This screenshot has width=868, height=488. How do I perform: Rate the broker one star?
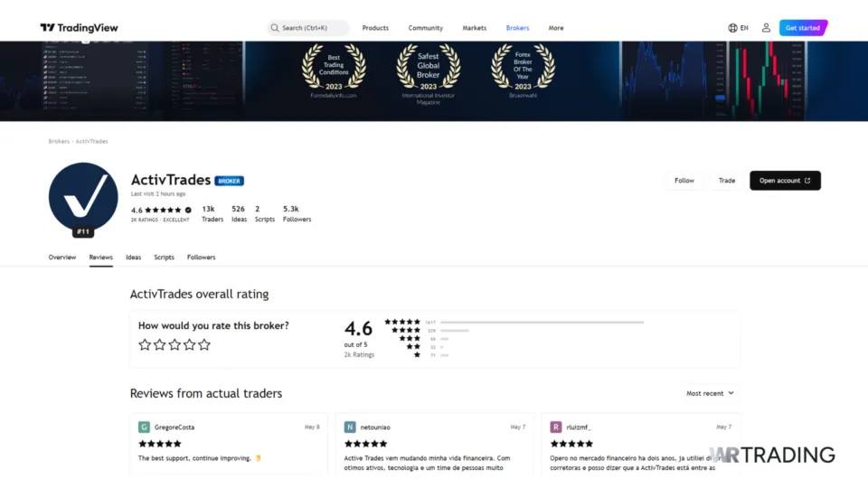(x=145, y=344)
